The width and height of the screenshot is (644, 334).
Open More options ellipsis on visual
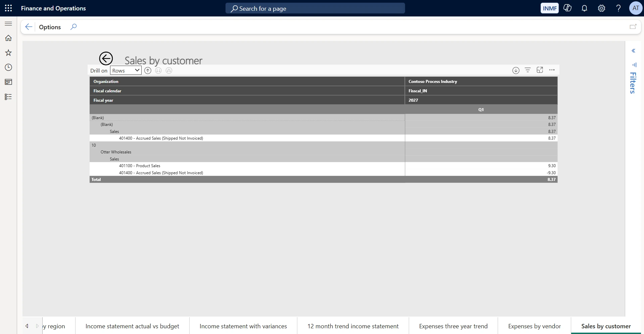point(552,70)
